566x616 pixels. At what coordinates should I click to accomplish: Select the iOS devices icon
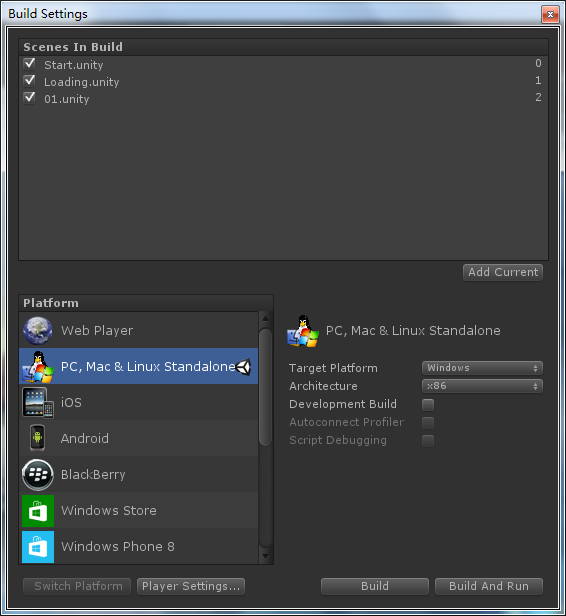pyautogui.click(x=38, y=403)
